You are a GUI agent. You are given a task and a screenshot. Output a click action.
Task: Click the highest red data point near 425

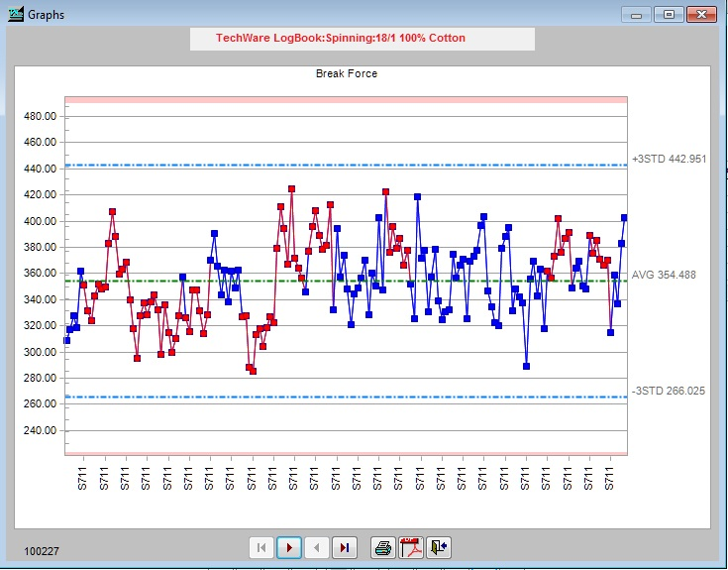click(291, 189)
